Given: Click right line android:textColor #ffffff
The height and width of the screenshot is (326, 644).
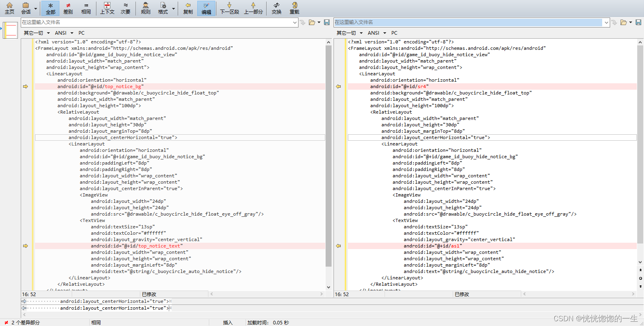Looking at the screenshot, I should (x=441, y=233).
